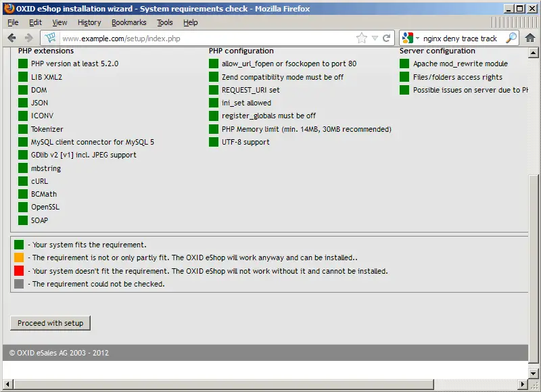Click the shopping cart site icon in address bar
This screenshot has width=541, height=392.
coord(50,38)
